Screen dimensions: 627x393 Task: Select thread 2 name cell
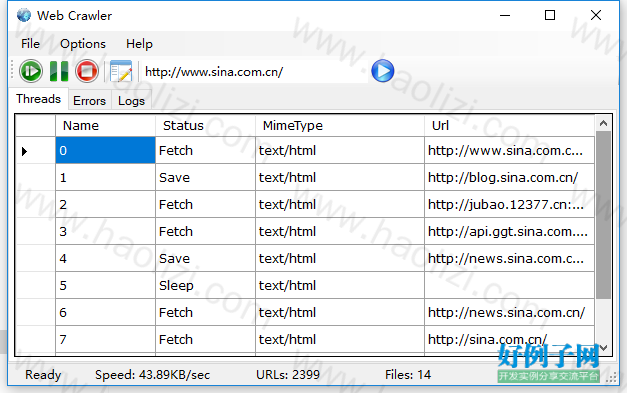tap(105, 204)
